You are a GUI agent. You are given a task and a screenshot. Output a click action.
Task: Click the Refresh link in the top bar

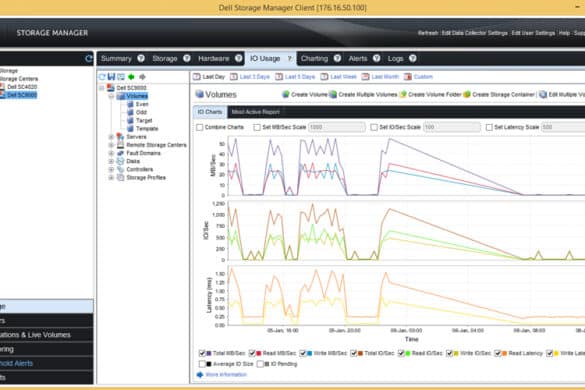pyautogui.click(x=428, y=33)
